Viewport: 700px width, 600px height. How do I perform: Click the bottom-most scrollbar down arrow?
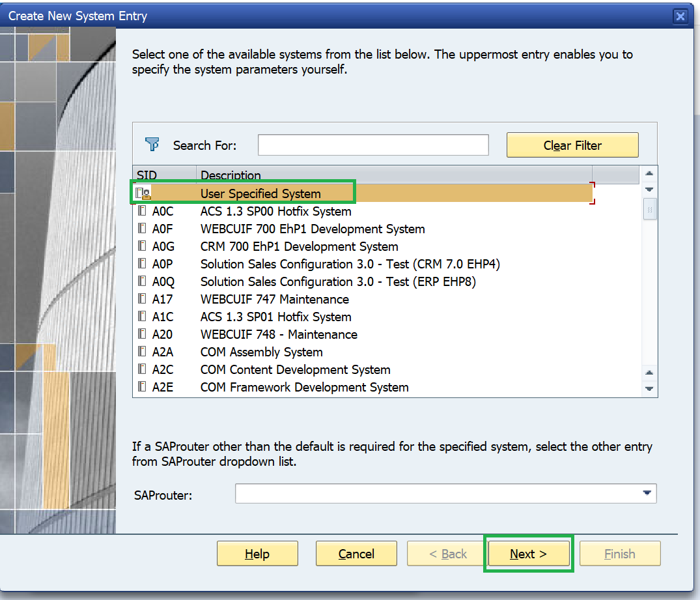pyautogui.click(x=649, y=389)
